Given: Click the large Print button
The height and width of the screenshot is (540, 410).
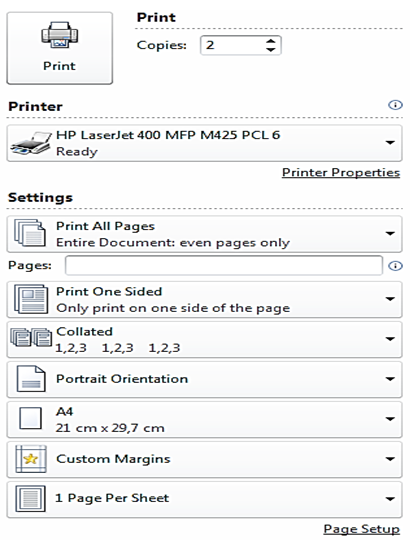Looking at the screenshot, I should (60, 48).
